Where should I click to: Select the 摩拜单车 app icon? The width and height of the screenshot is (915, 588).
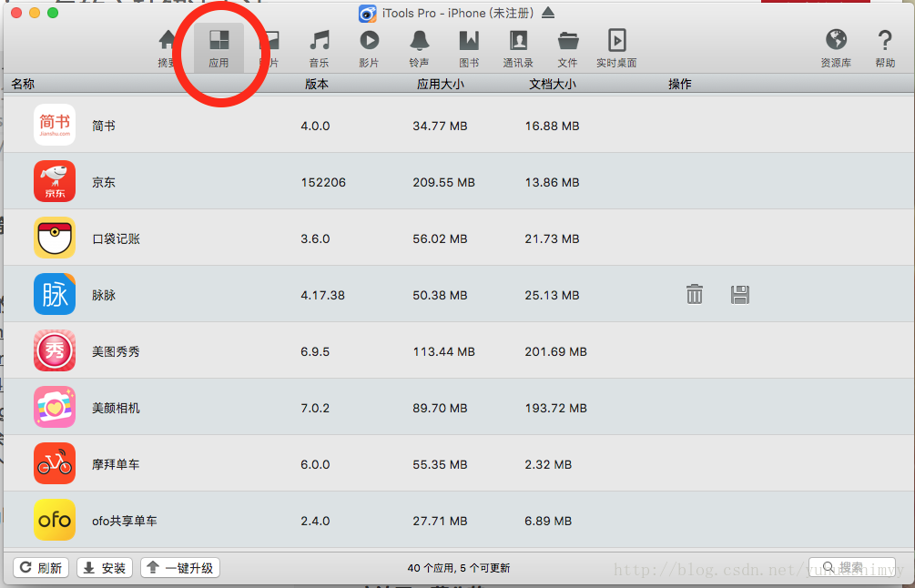(55, 463)
